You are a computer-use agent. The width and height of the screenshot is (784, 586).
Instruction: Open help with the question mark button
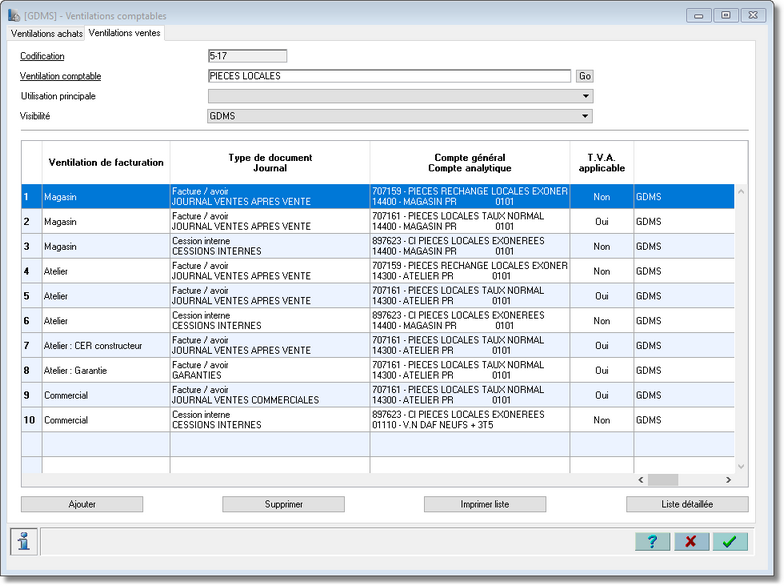(x=652, y=541)
